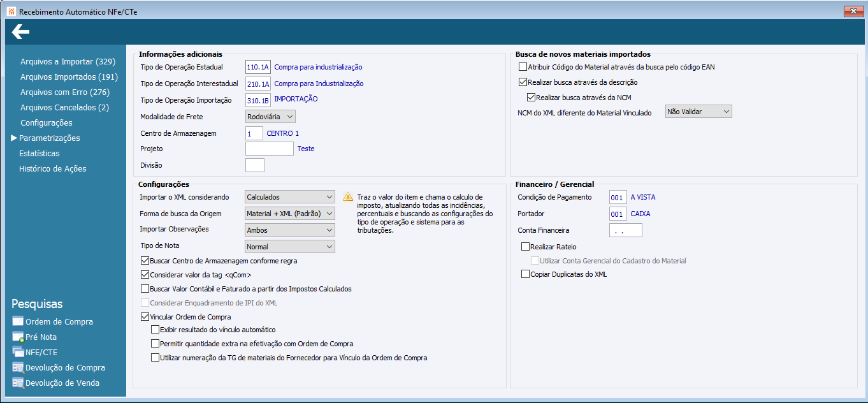The height and width of the screenshot is (403, 868).
Task: Enable Realizar Rateio checkbox
Action: 525,247
